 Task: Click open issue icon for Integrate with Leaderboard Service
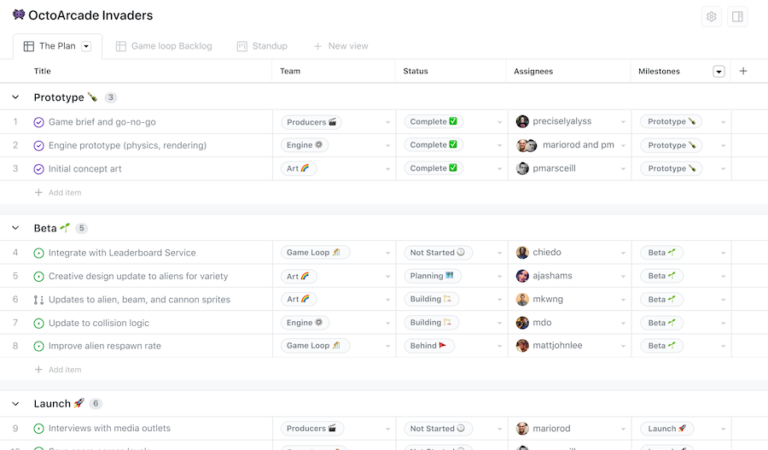39,253
